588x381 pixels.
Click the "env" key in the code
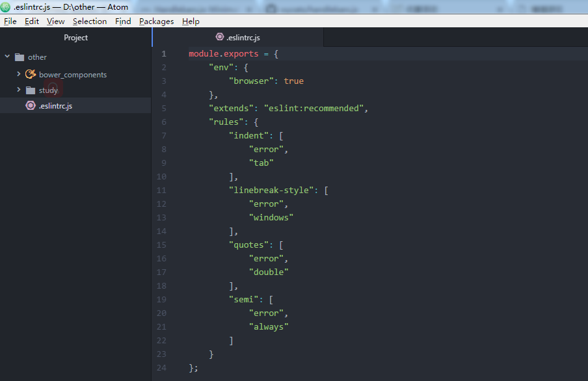point(221,68)
